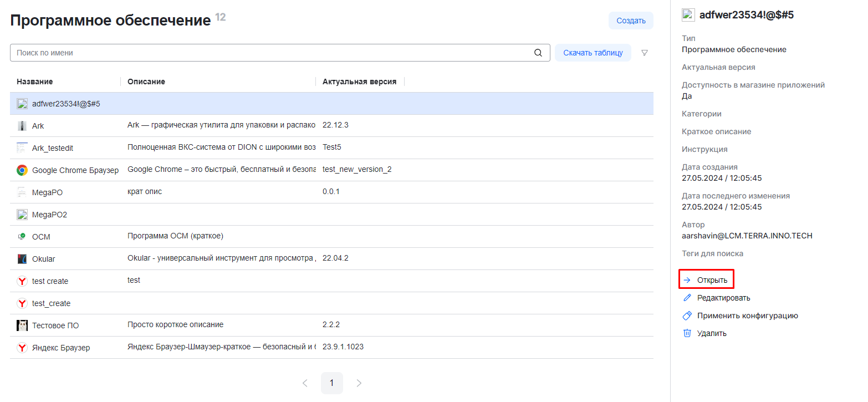
Task: Focus the Поиск по имени search field
Action: point(272,53)
